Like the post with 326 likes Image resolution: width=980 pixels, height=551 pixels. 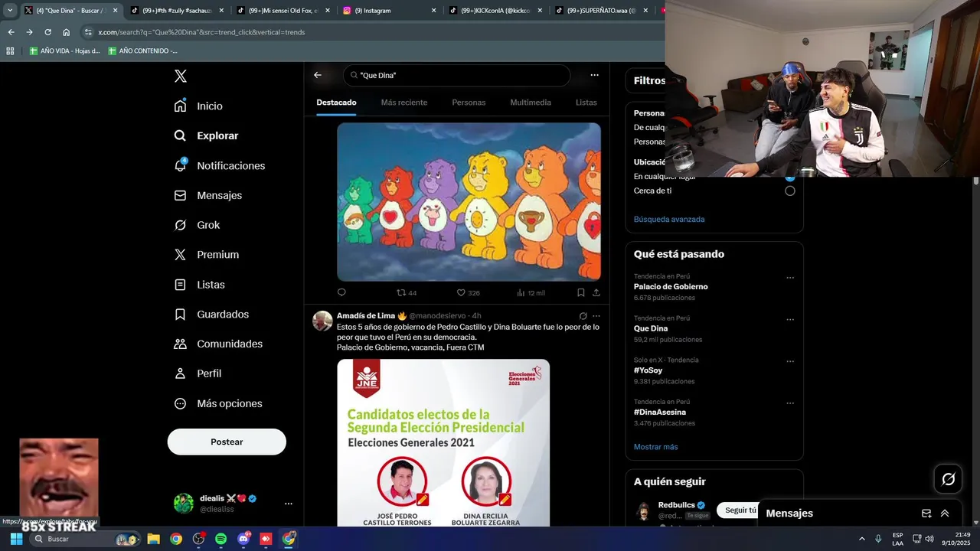coord(468,292)
